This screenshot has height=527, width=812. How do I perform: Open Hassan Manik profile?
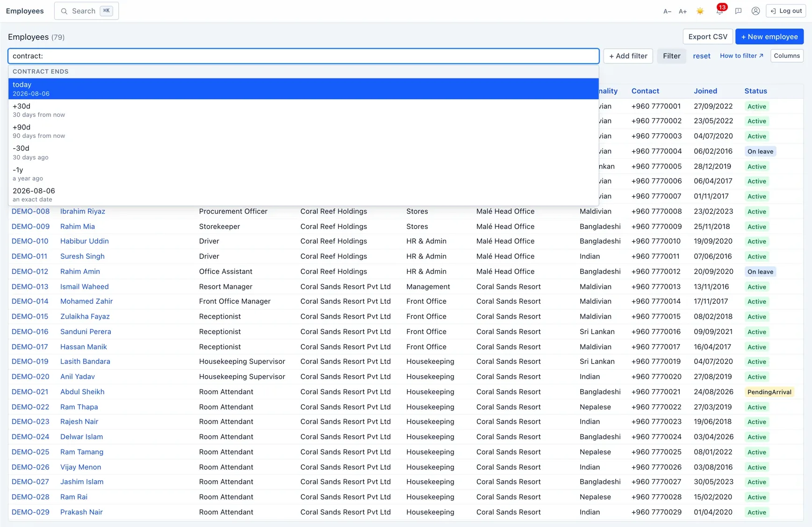pos(84,347)
